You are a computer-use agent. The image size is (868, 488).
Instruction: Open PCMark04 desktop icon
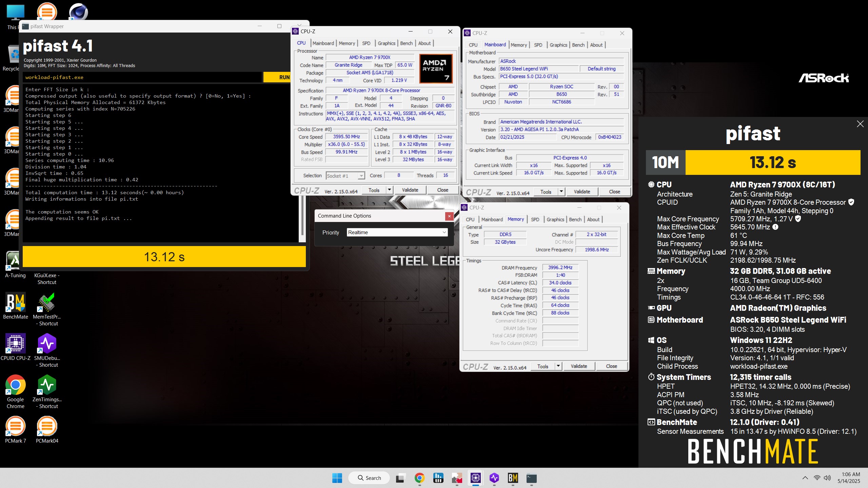click(x=47, y=430)
